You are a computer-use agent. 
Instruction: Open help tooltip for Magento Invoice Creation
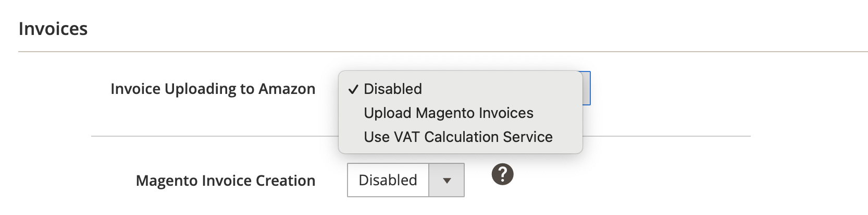click(x=502, y=174)
